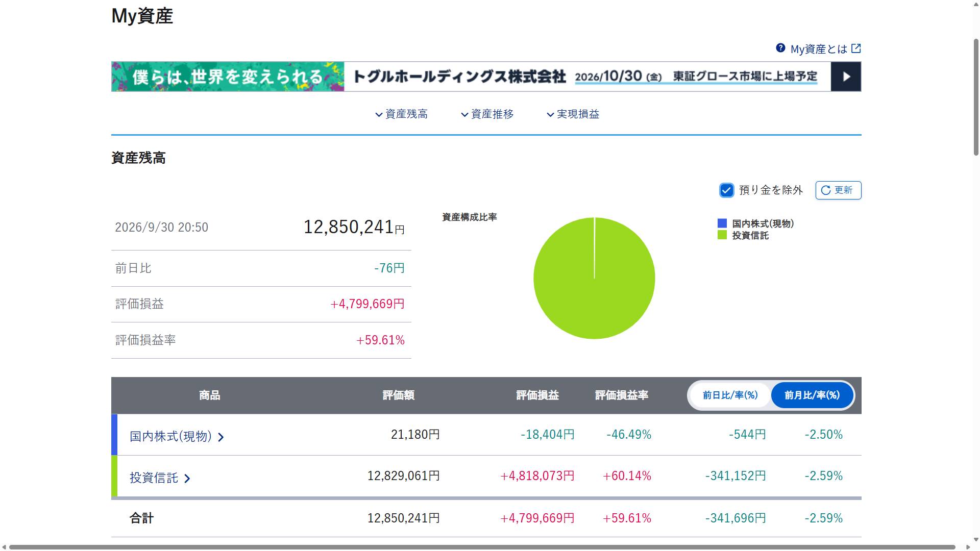980x551 pixels.
Task: Jump to the 実現損益 section
Action: point(578,114)
